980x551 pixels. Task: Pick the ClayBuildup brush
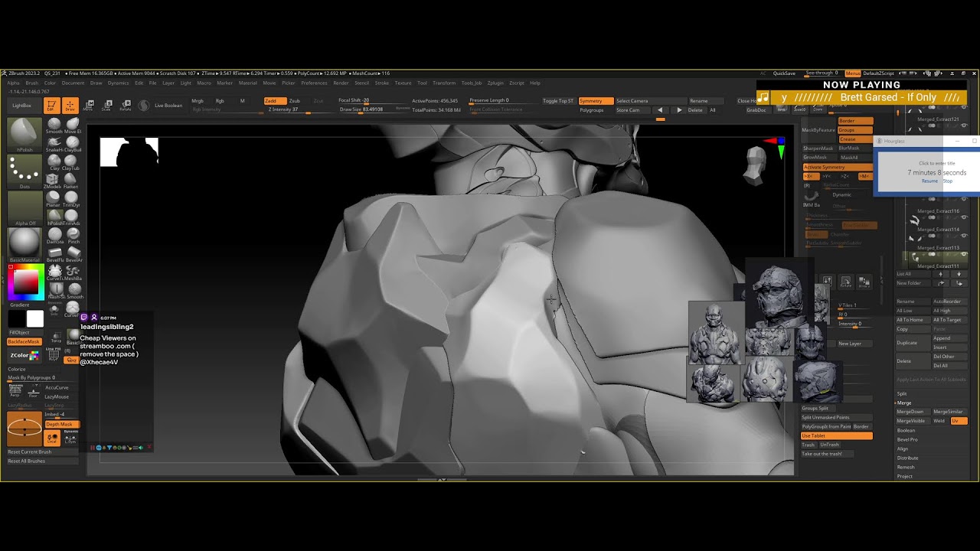coord(72,143)
